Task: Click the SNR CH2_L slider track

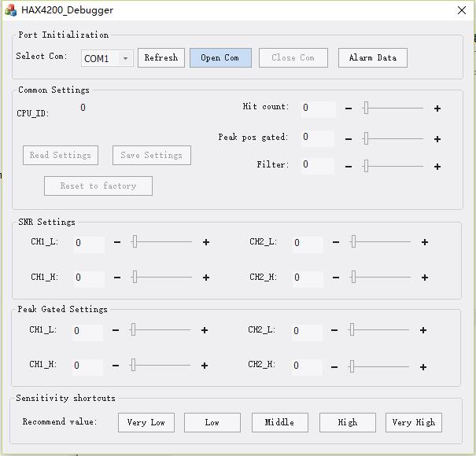Action: [x=382, y=242]
